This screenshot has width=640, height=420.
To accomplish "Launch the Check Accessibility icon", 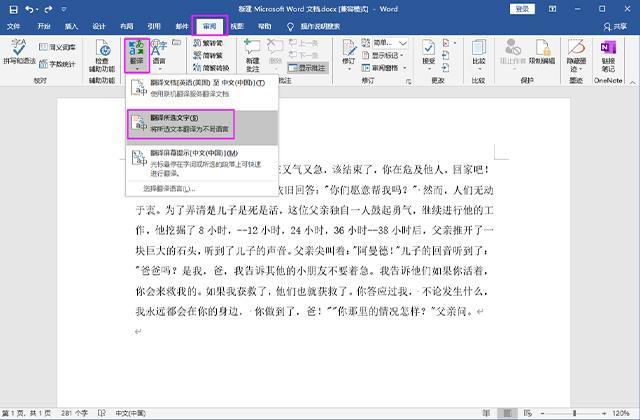I will (102, 56).
